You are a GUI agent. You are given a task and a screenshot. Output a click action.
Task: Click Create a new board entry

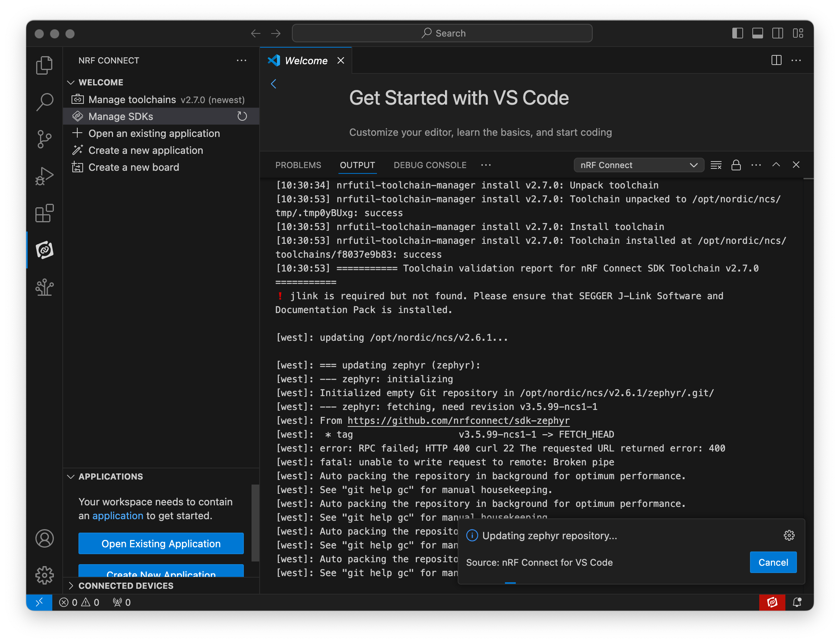161,167
